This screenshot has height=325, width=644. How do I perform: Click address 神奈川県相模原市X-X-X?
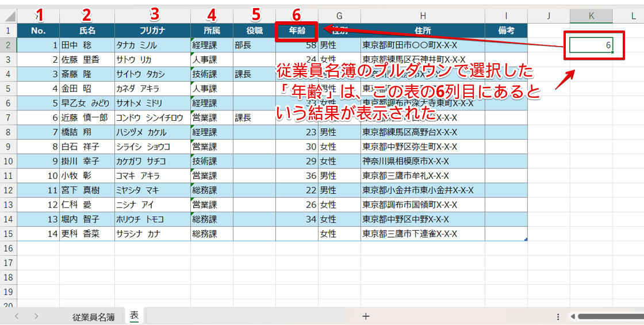point(423,161)
